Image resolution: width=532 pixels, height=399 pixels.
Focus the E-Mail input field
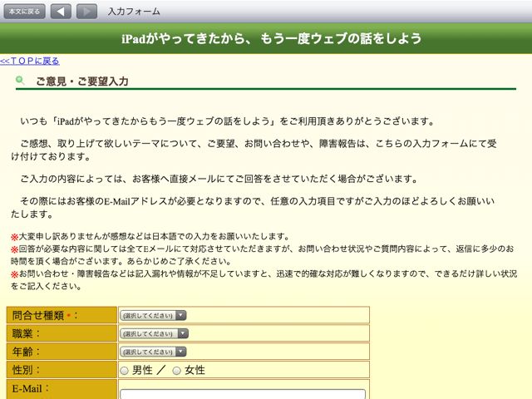[243, 394]
